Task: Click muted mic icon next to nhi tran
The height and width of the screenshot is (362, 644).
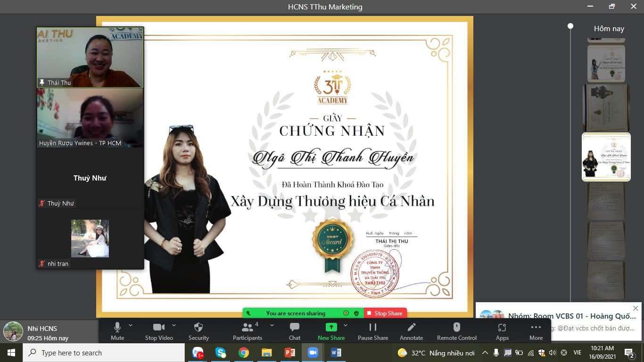Action: coord(42,264)
